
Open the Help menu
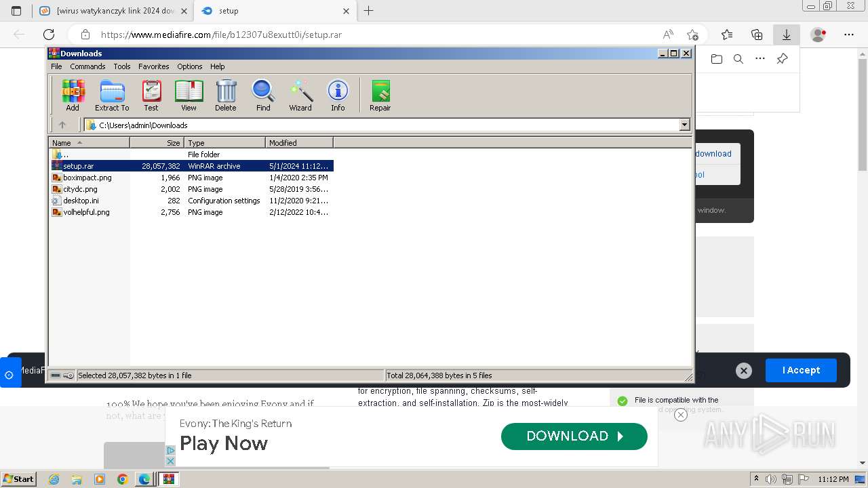217,66
